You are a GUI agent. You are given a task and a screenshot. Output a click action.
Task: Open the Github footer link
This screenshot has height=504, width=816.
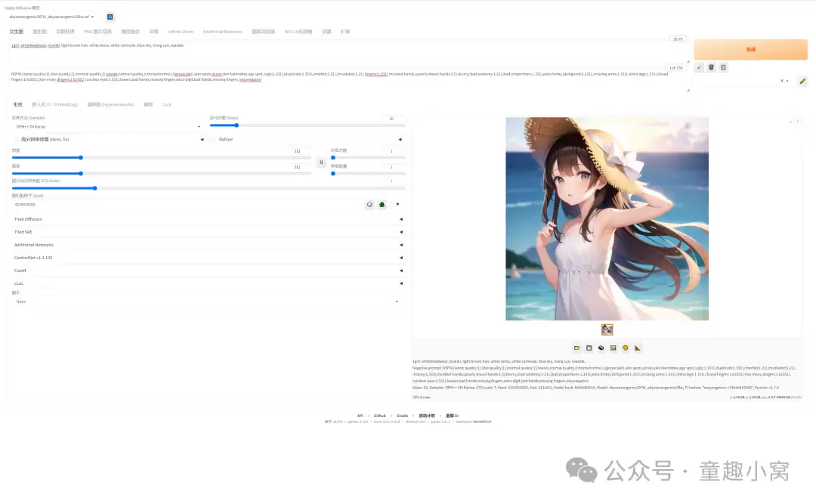tap(380, 416)
